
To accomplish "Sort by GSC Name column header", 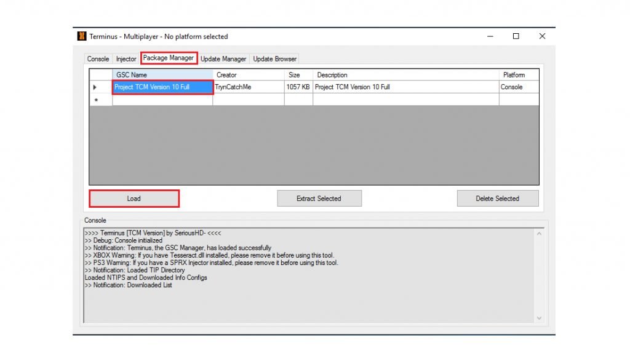I will [x=162, y=75].
